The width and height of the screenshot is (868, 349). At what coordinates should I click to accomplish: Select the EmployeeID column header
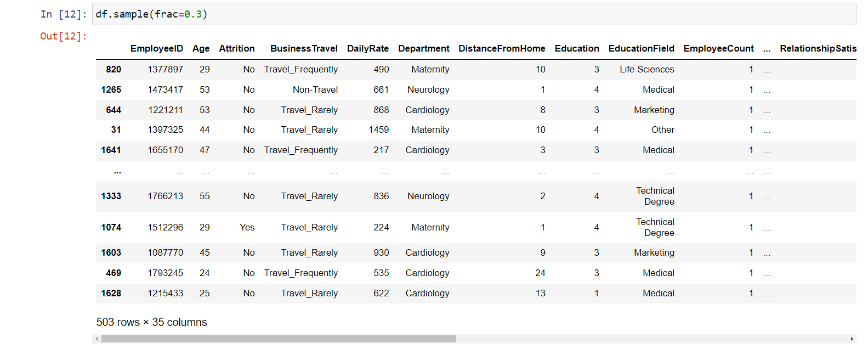(156, 48)
